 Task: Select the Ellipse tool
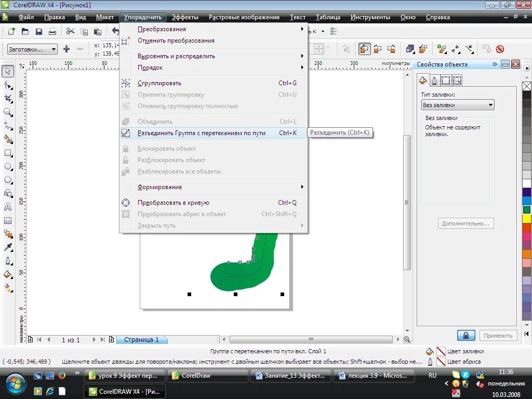click(x=8, y=167)
